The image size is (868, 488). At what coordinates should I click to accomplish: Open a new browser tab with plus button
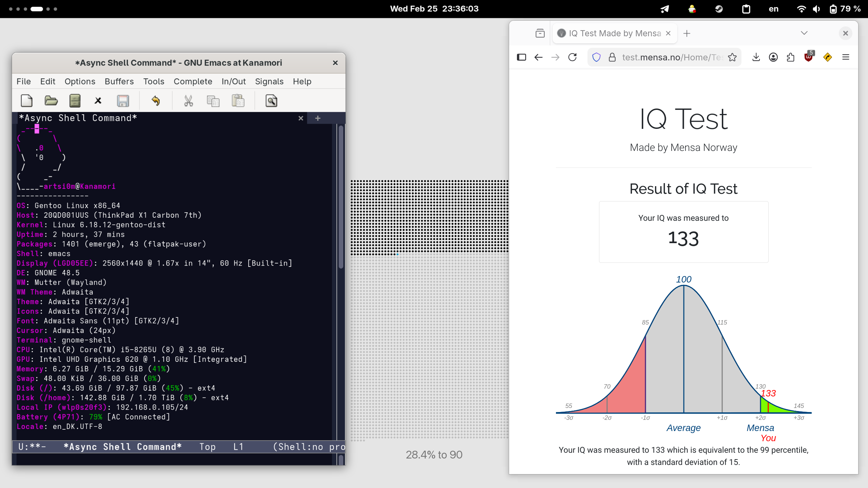(687, 33)
